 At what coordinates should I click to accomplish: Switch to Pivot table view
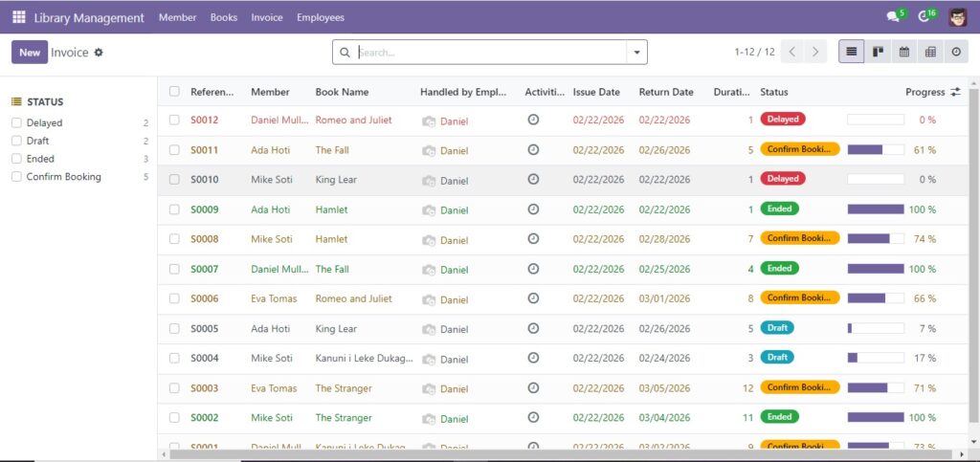pos(930,52)
